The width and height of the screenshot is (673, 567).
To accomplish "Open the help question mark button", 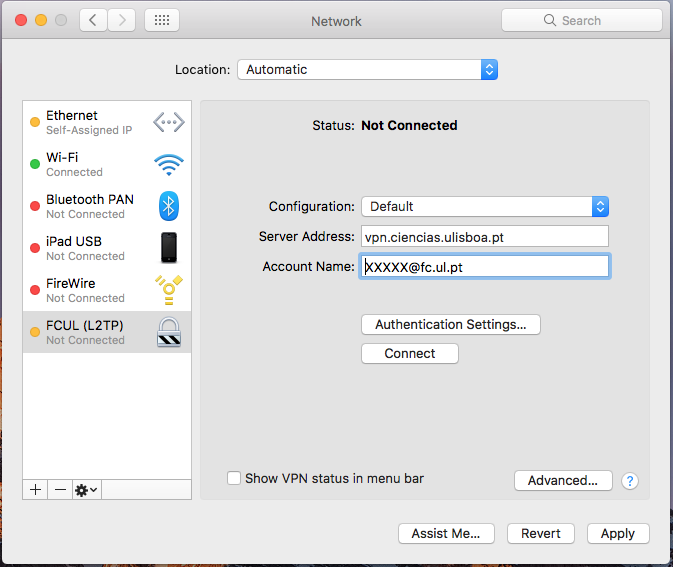I will point(630,481).
